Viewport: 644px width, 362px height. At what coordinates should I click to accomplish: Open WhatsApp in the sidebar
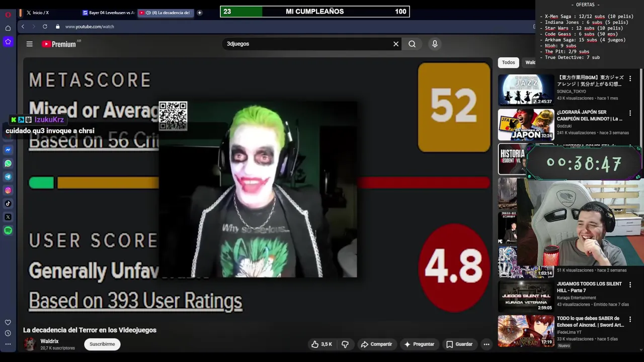(x=8, y=163)
